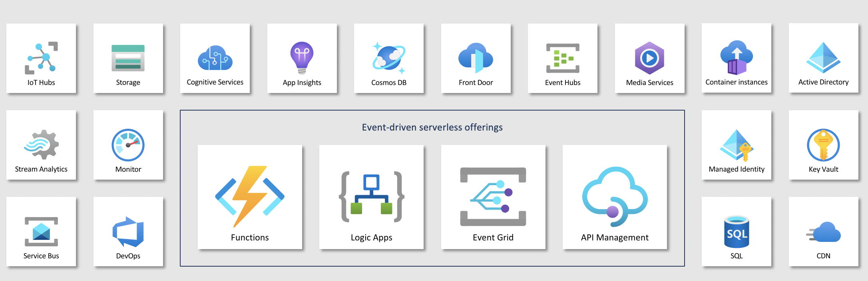Click the 'Event Hubs' label text
This screenshot has width=868, height=281.
[563, 83]
